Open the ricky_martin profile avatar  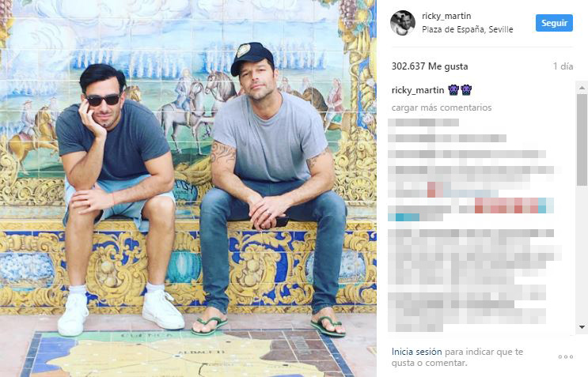(403, 23)
